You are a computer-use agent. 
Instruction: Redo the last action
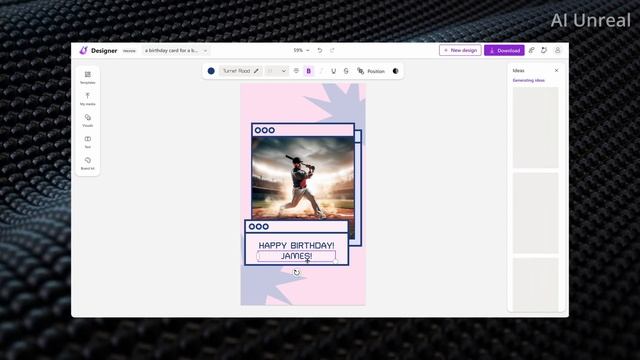tap(332, 50)
